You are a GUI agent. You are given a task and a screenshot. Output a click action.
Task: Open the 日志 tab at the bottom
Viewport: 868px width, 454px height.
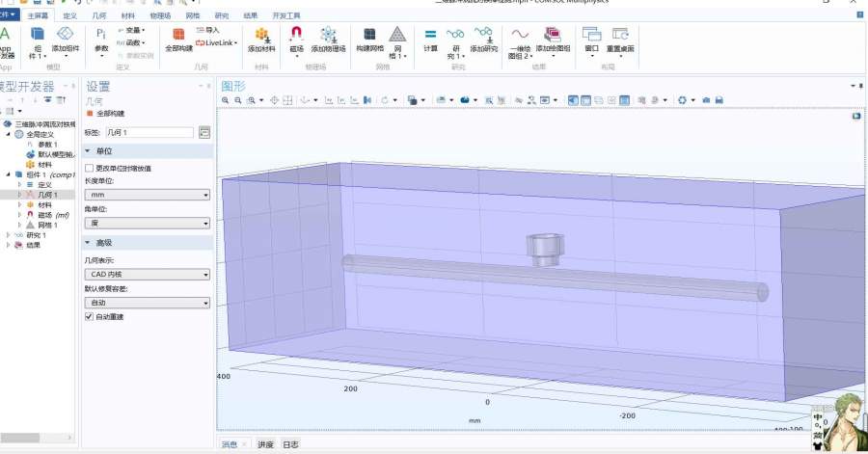tap(290, 444)
